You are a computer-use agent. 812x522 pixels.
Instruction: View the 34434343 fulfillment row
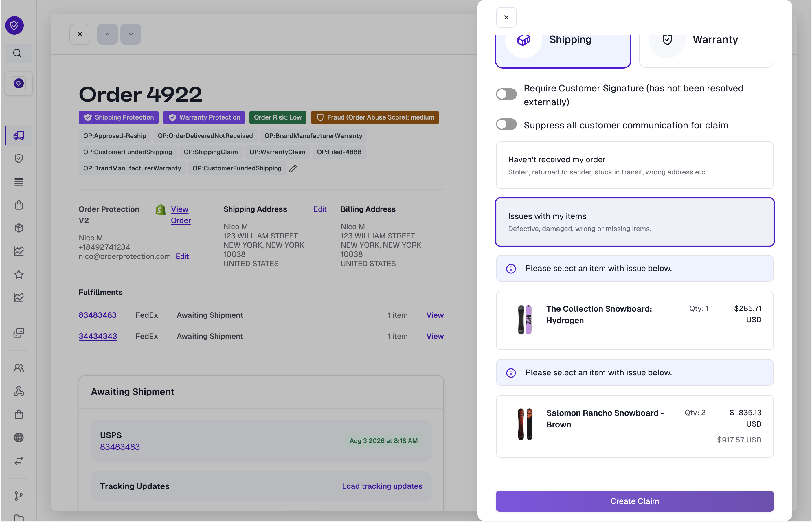(x=435, y=336)
